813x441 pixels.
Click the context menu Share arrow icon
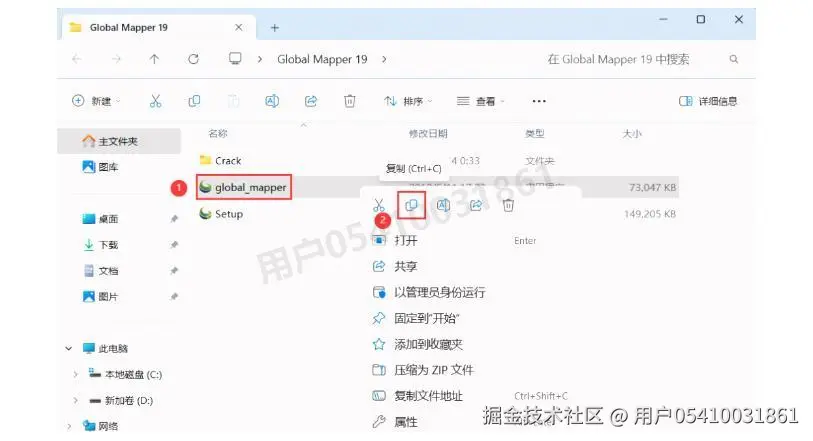[x=476, y=205]
